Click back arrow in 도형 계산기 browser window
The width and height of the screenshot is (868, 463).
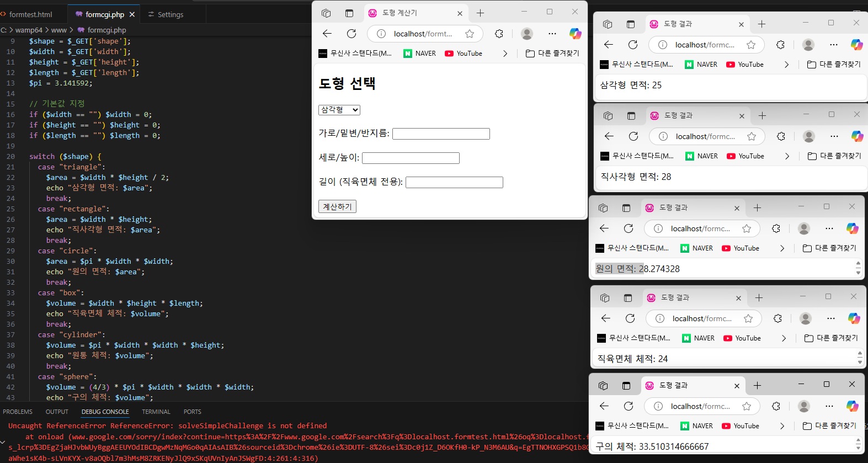(x=327, y=34)
